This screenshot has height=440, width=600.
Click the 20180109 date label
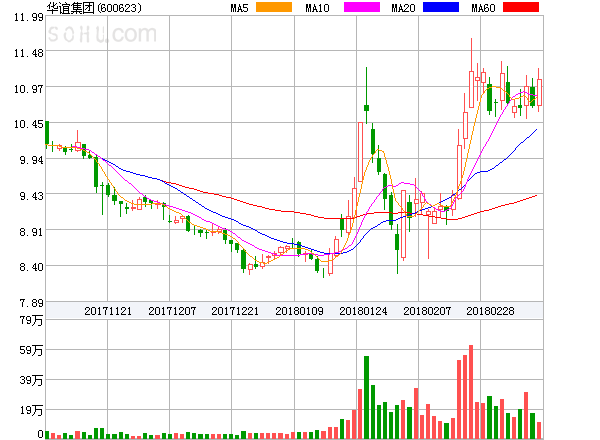(x=299, y=311)
